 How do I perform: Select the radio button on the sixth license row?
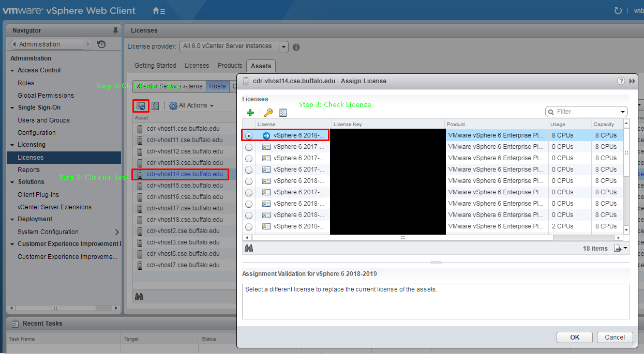249,192
